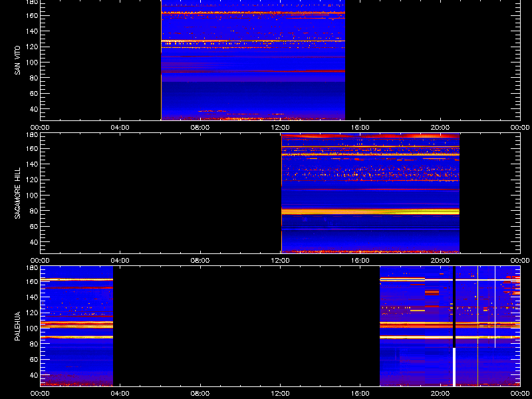Click the 16:00 tick label under Sagamore Hill panel
The width and height of the screenshot is (532, 399).
coord(360,261)
